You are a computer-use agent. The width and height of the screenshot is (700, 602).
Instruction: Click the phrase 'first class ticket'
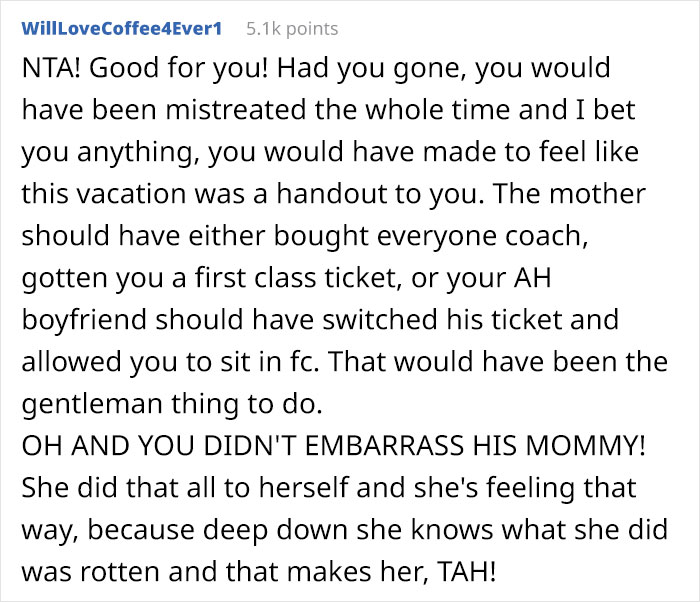point(295,278)
